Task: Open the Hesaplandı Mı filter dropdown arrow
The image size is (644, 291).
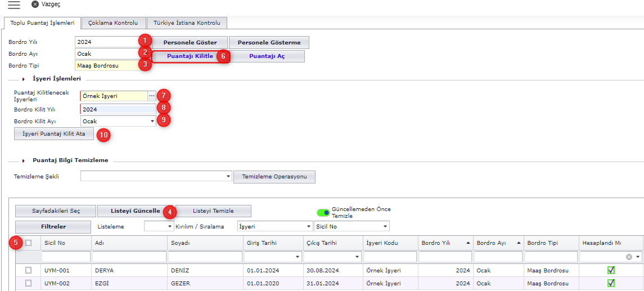Action: coord(637,257)
